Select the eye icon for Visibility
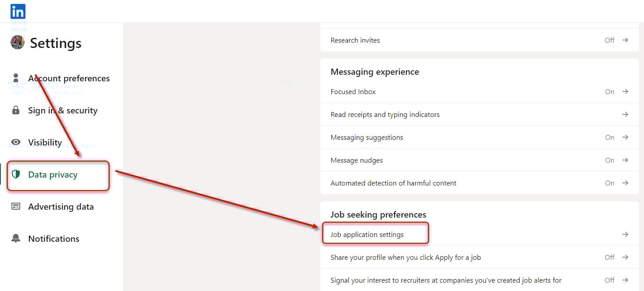 point(16,142)
